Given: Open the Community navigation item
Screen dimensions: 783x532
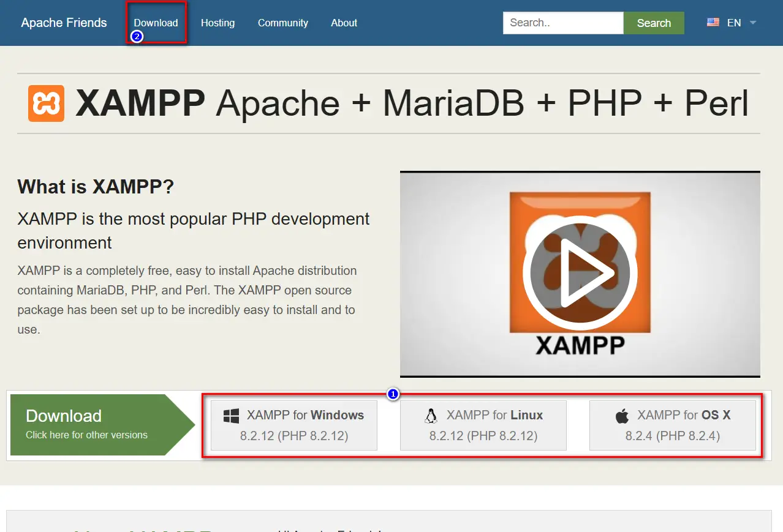Looking at the screenshot, I should click(282, 23).
